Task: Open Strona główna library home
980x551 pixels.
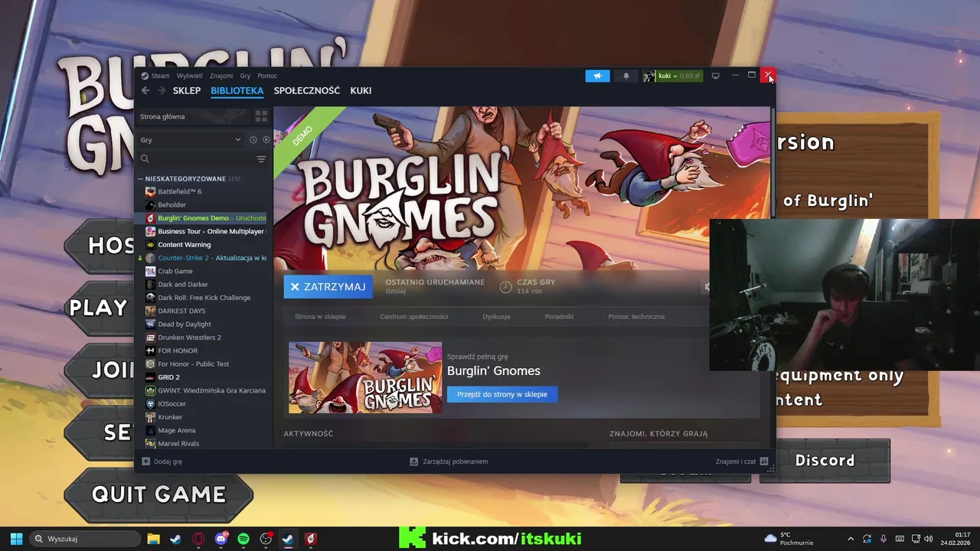Action: tap(194, 116)
